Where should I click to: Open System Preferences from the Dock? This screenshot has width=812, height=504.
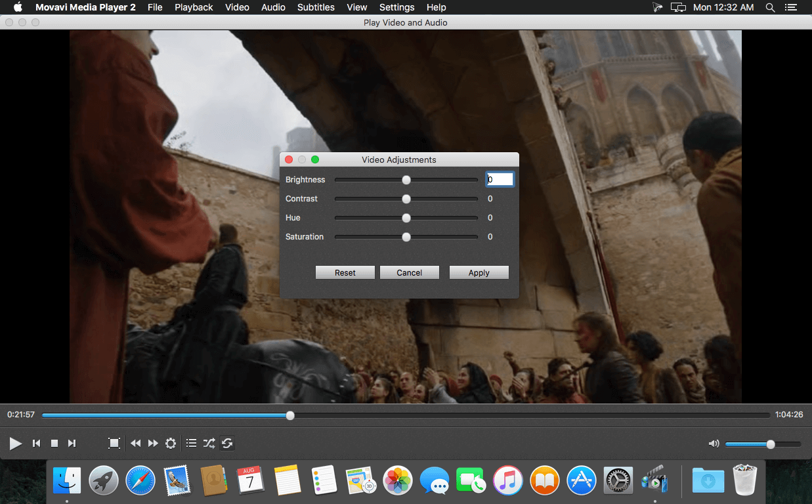click(618, 480)
